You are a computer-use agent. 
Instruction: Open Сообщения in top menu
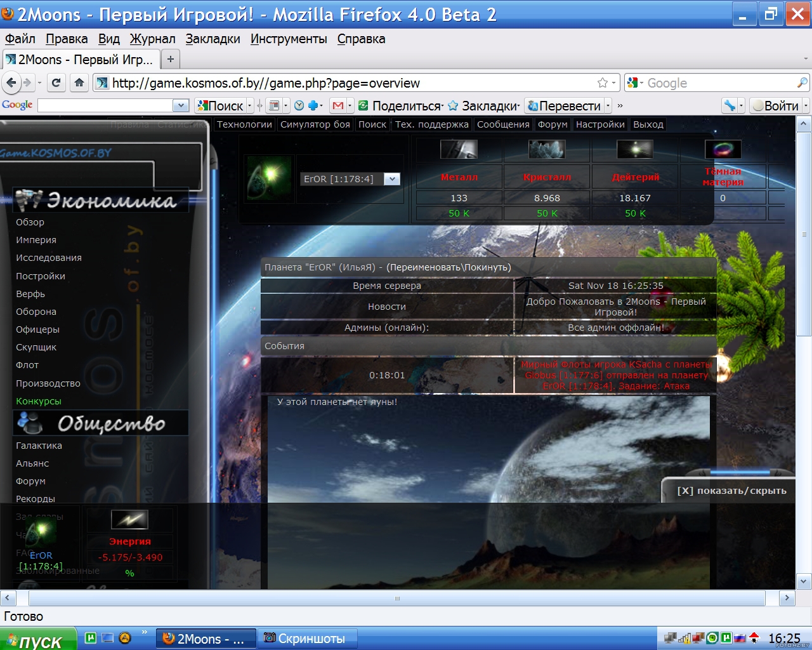(x=503, y=124)
